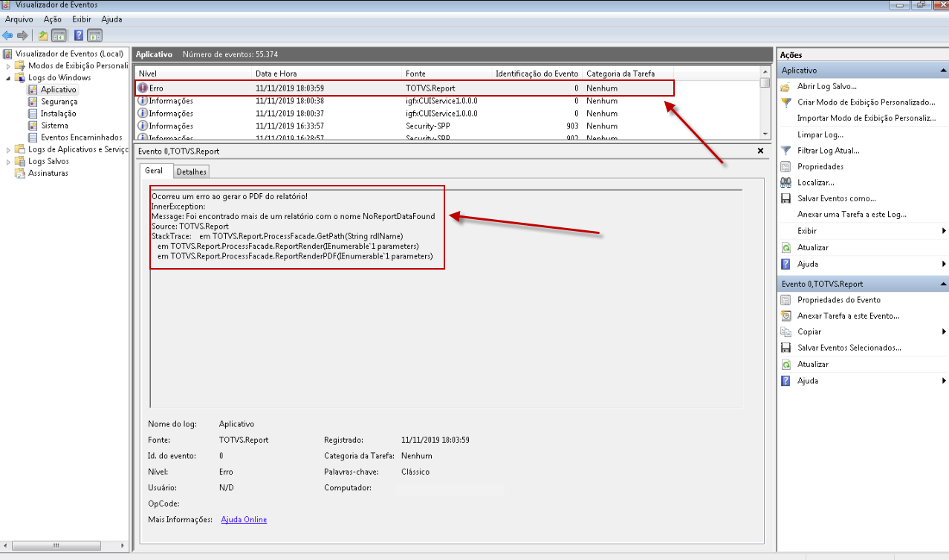Select the Segurança log
This screenshot has width=949, height=560.
[59, 101]
